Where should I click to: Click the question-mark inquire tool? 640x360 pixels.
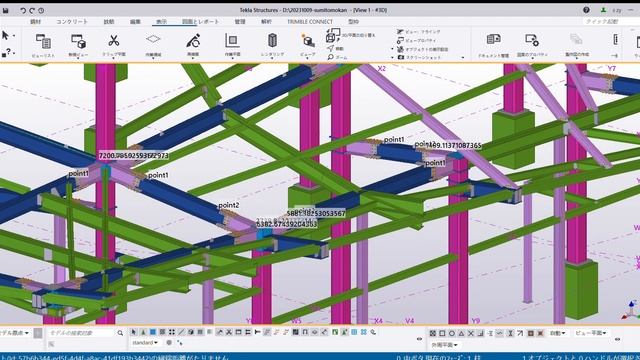tap(7, 53)
